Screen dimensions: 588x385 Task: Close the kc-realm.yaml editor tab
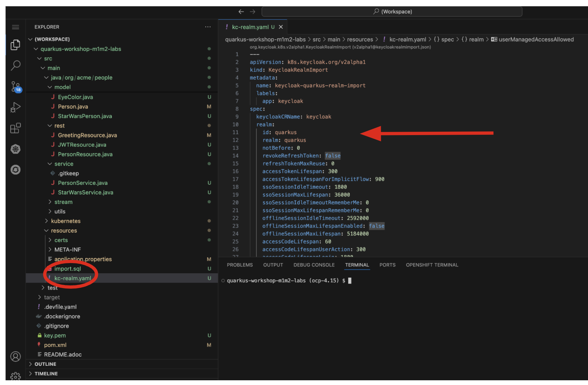click(x=281, y=27)
